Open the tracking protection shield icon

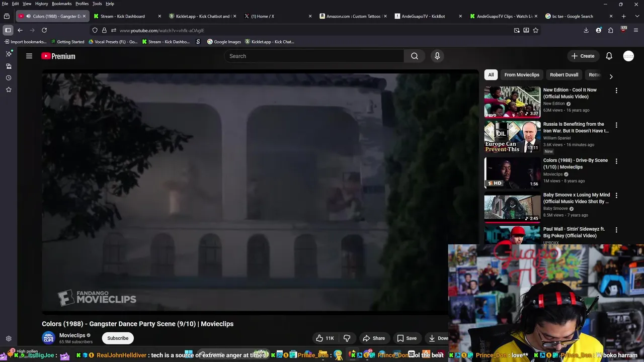click(x=95, y=30)
